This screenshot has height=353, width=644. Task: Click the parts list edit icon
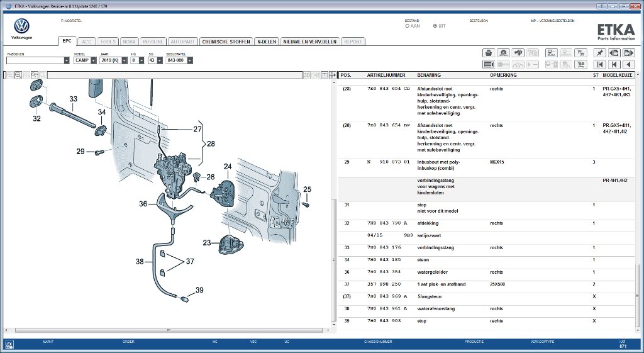[488, 64]
